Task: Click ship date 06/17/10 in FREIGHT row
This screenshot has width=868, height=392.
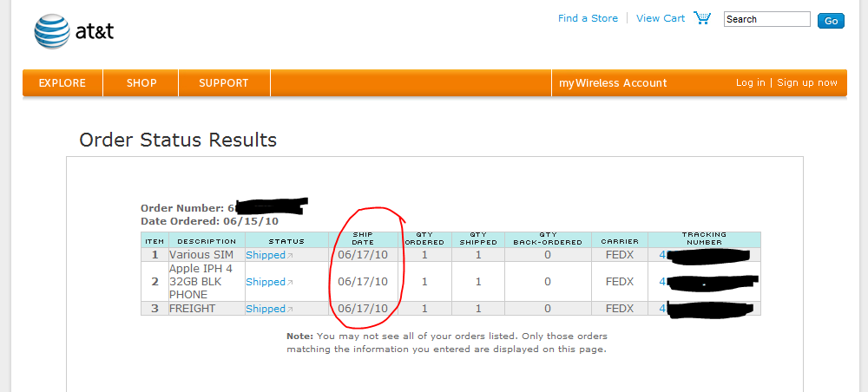Action: pyautogui.click(x=363, y=309)
